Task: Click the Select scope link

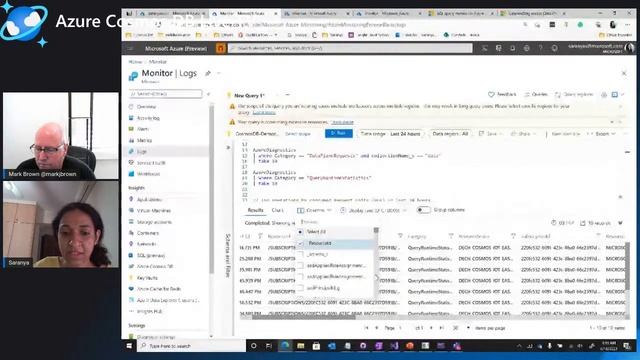Action: pyautogui.click(x=298, y=134)
